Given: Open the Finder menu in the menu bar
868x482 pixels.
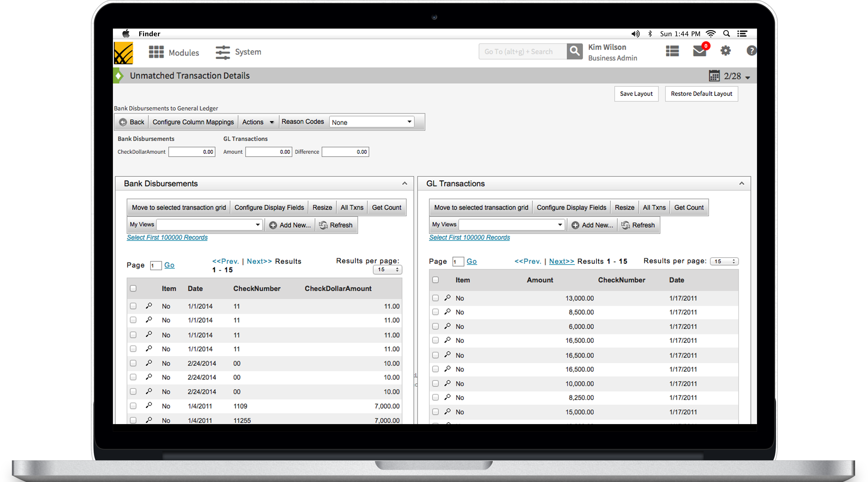Looking at the screenshot, I should pyautogui.click(x=149, y=34).
